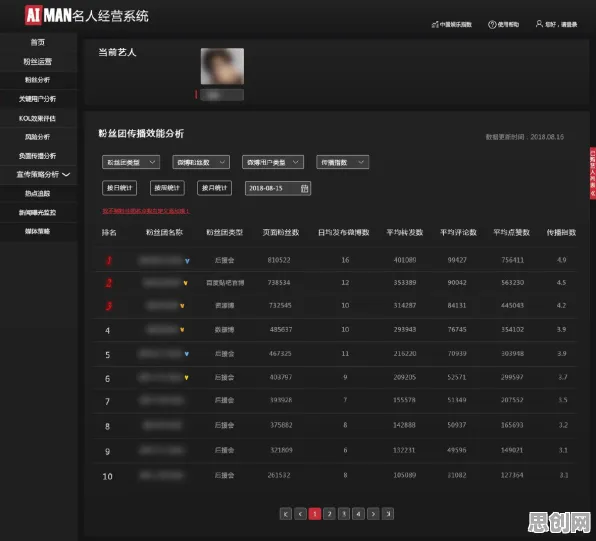Image resolution: width=596 pixels, height=541 pixels.
Task: Click the red underlined custom add link
Action: 146,211
